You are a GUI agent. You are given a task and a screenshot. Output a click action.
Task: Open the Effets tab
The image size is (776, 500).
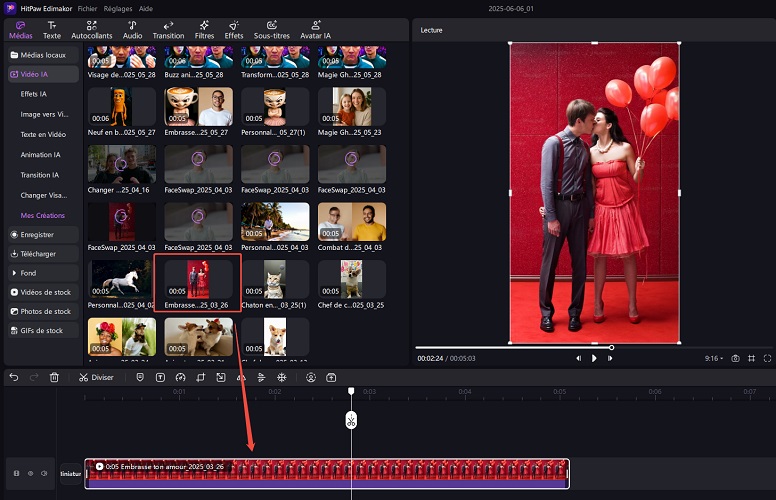(234, 30)
